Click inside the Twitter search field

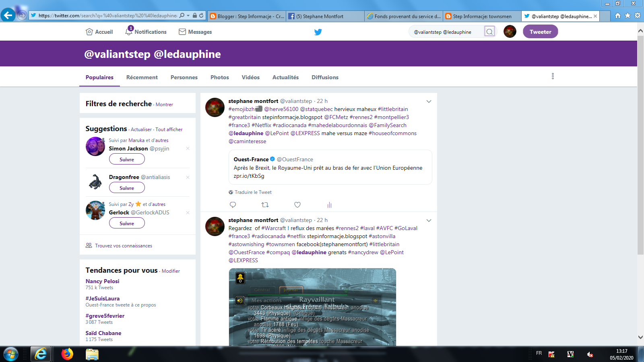click(447, 32)
